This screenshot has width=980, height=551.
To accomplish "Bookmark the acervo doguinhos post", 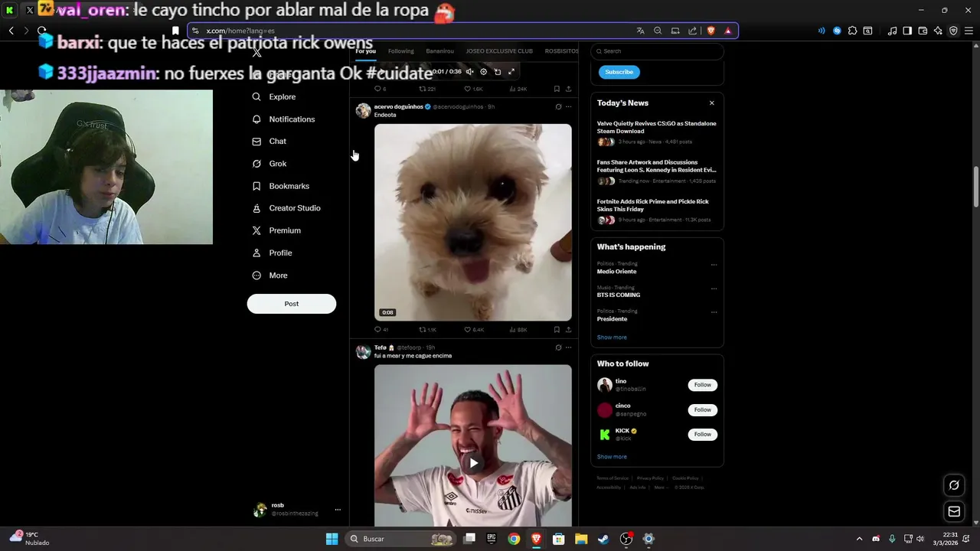I will (x=557, y=330).
